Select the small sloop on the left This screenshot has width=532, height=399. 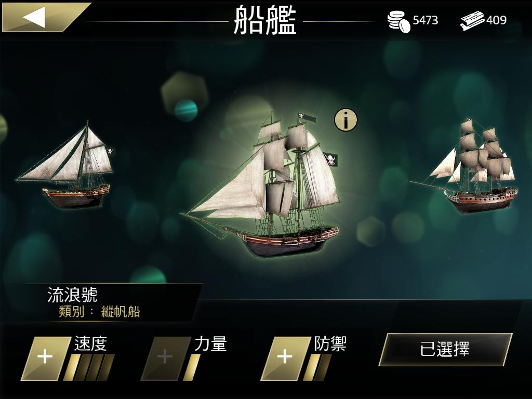(66, 165)
